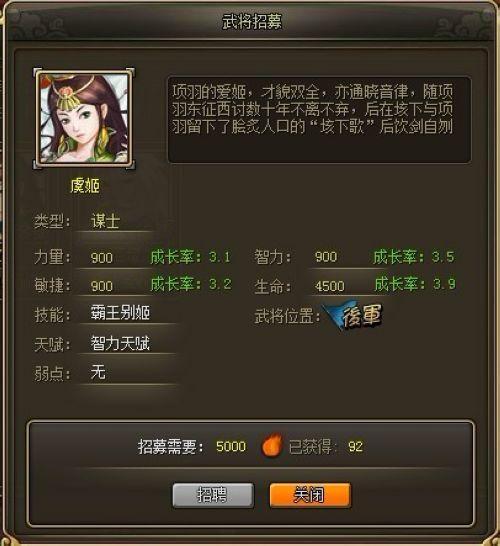The width and height of the screenshot is (500, 546).
Task: Click the orange 关闭 close button
Action: [x=310, y=494]
